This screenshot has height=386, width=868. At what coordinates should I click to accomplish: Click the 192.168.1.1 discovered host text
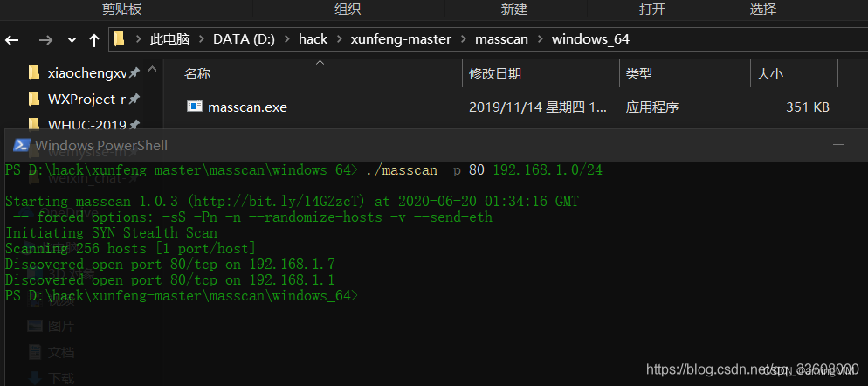292,280
